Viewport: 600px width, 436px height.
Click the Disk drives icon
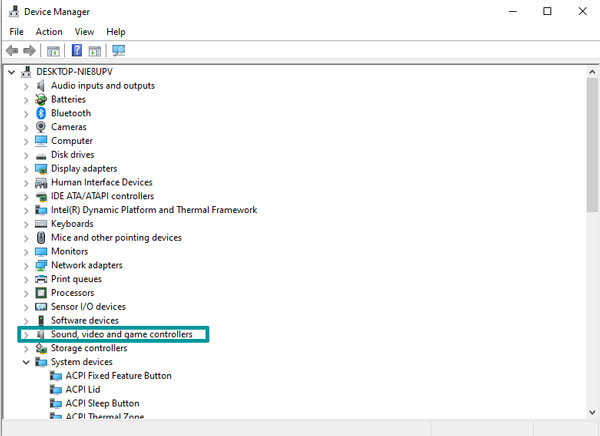tap(41, 156)
